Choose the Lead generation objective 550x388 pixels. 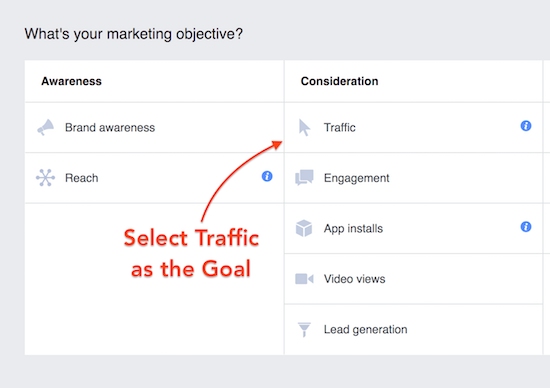point(413,330)
